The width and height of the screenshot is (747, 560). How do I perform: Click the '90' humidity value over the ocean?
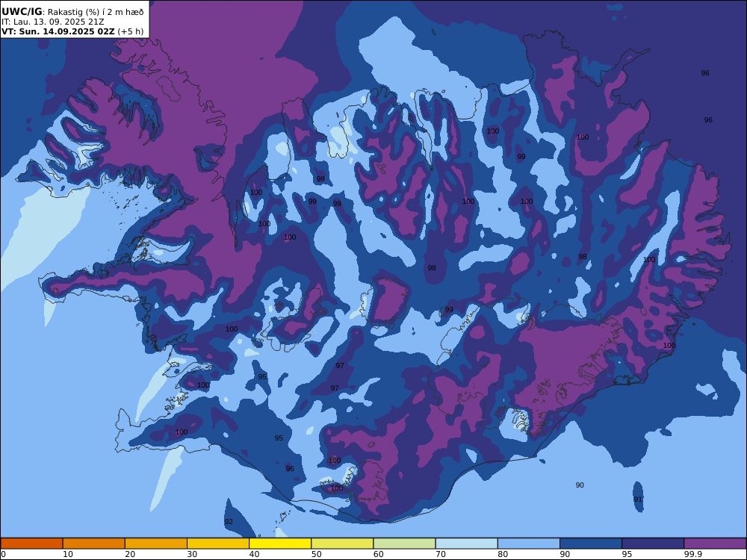pos(580,485)
